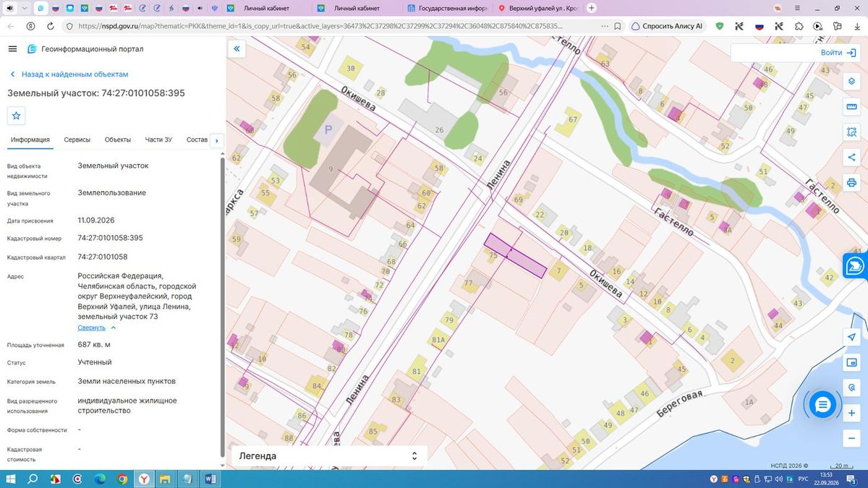Image resolution: width=868 pixels, height=488 pixels.
Task: Bookmark this page in the address bar
Action: pyautogui.click(x=617, y=25)
